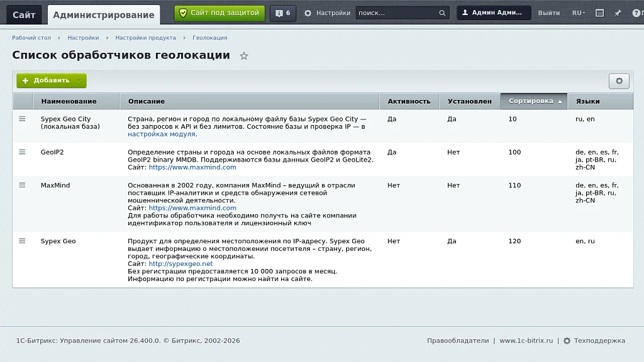Open help question mark icon

[x=636, y=13]
